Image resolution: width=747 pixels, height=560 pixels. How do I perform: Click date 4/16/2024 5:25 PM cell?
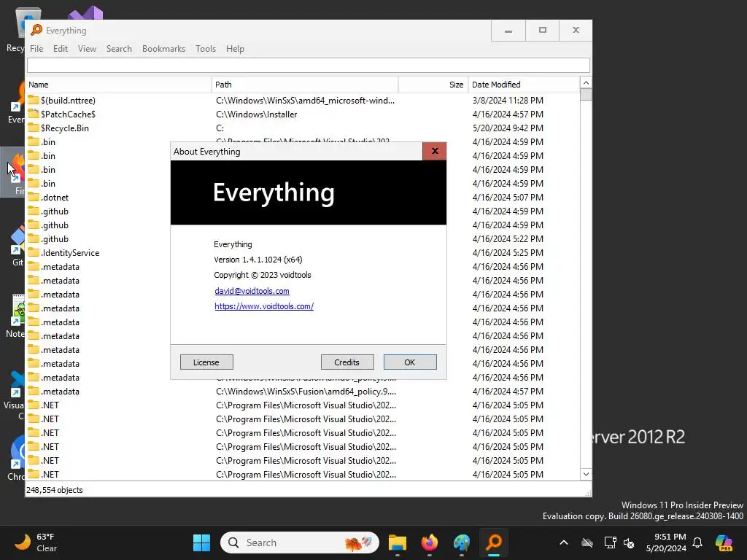508,252
